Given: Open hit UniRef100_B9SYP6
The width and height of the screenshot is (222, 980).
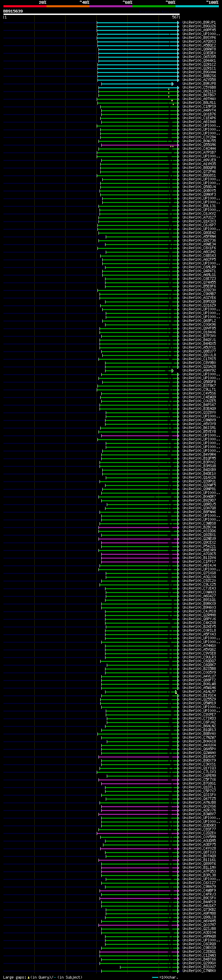Looking at the screenshot, I should (199, 38).
